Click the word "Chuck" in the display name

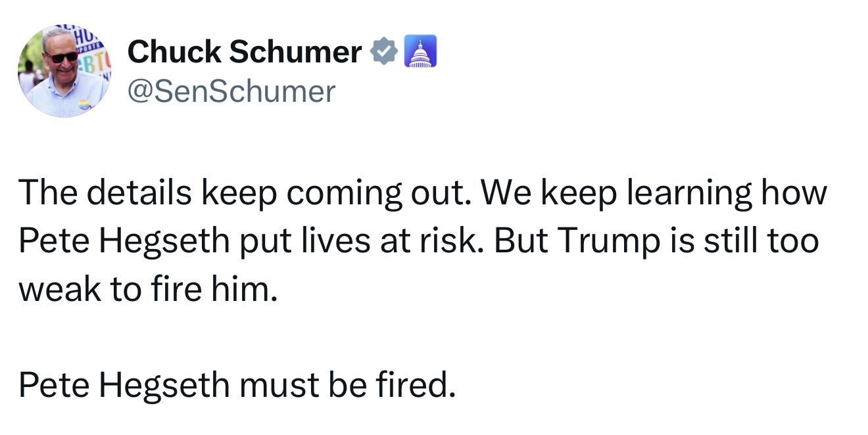click(x=174, y=53)
